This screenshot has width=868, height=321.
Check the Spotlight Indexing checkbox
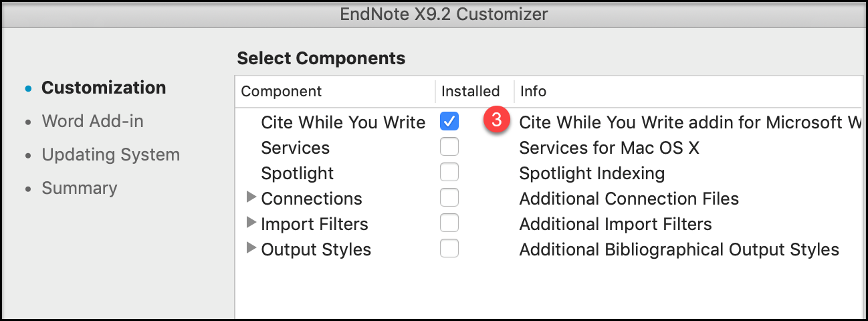click(449, 173)
